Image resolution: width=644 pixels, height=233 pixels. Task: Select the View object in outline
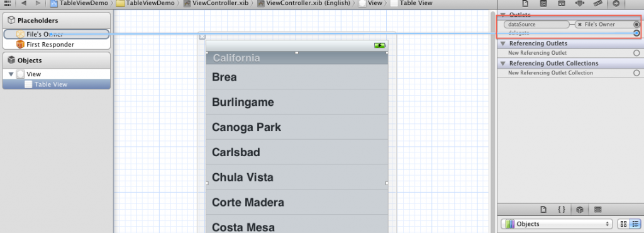[x=56, y=74]
